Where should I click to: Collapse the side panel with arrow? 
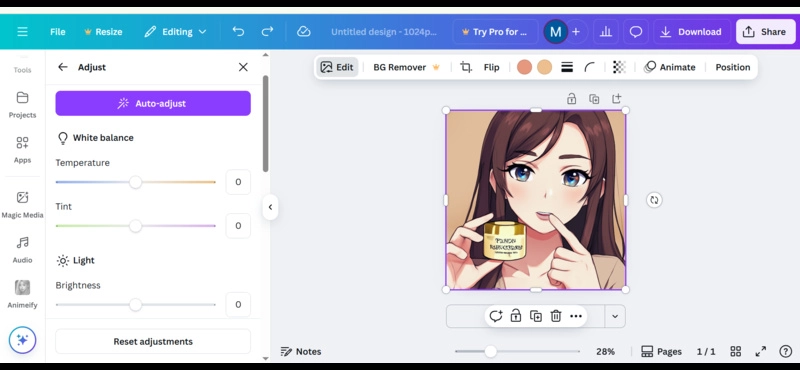(270, 207)
